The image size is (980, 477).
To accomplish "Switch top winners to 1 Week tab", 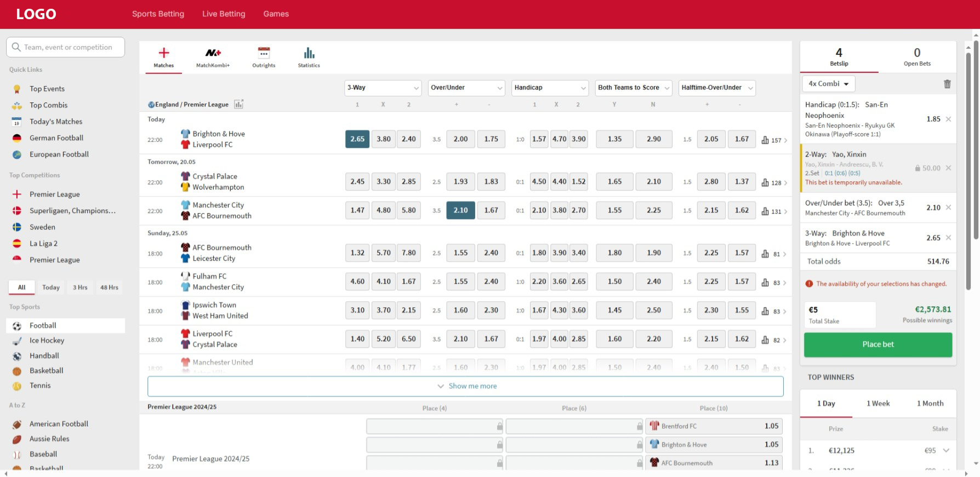I will (x=878, y=404).
